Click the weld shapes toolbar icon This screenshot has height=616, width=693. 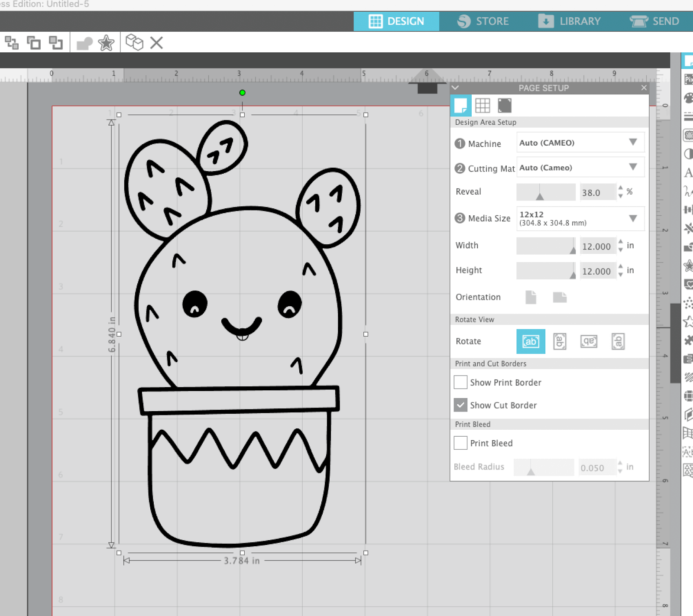point(85,42)
